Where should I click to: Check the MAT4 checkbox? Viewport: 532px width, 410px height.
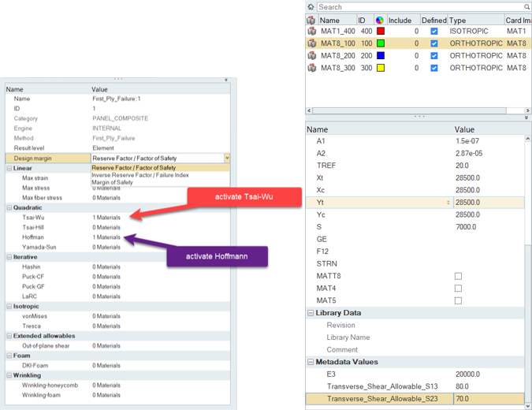458,289
